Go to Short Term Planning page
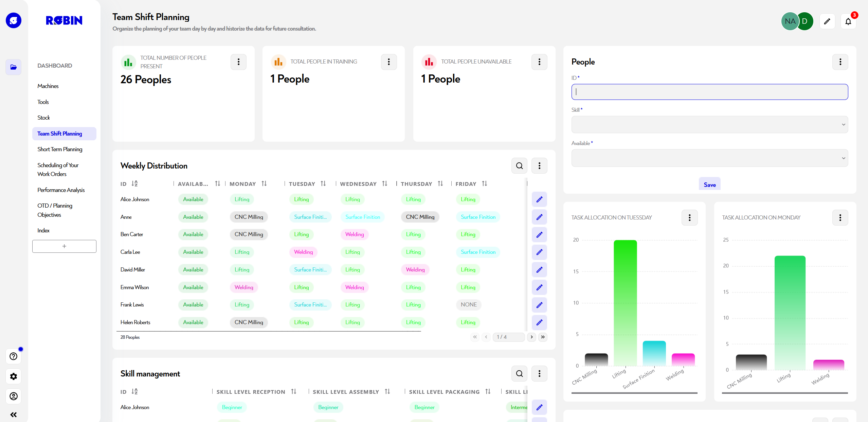The height and width of the screenshot is (422, 868). click(x=60, y=150)
